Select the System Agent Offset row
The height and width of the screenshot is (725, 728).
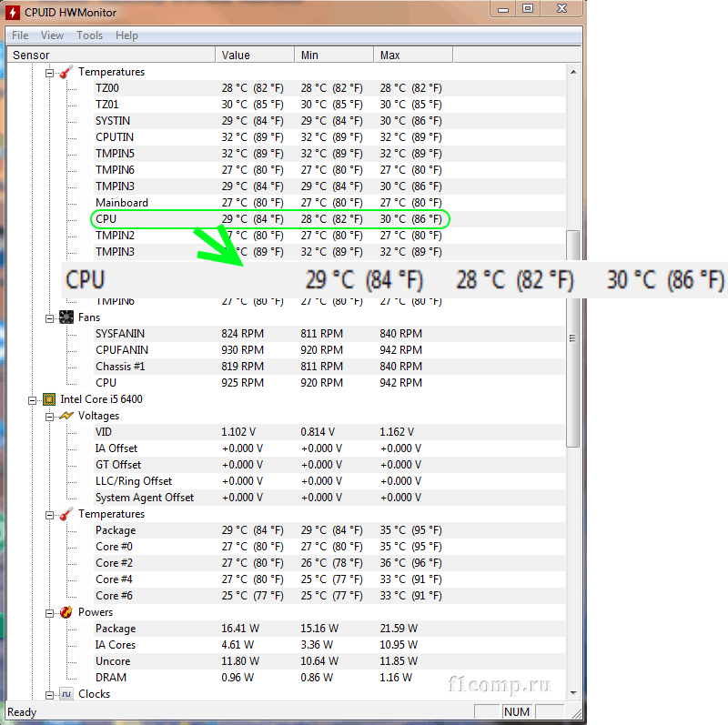click(x=329, y=498)
